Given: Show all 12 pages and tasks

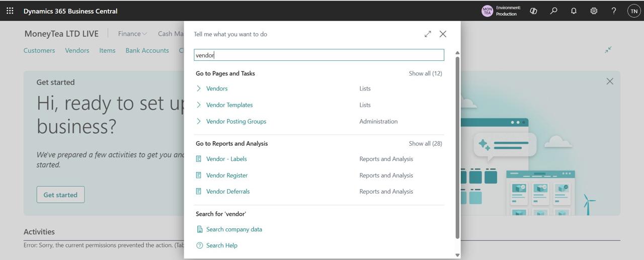Looking at the screenshot, I should click(x=425, y=73).
